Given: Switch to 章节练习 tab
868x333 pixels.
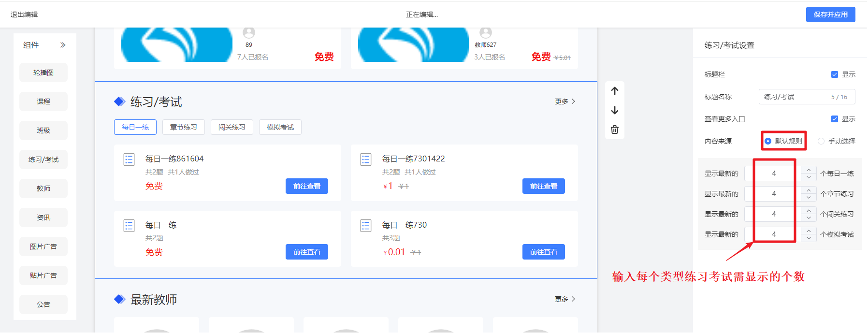Looking at the screenshot, I should 184,127.
